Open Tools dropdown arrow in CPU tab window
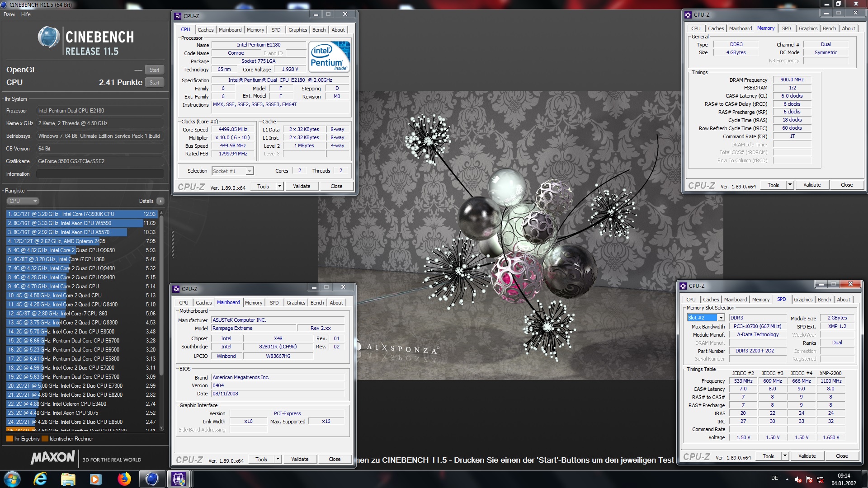868x488 pixels. coord(279,186)
